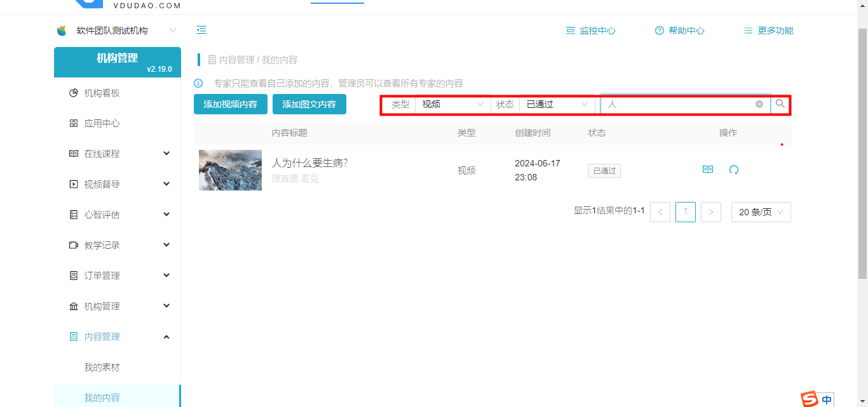Click the 内容管理 file icon in the sidebar
The width and height of the screenshot is (868, 407).
pyautogui.click(x=73, y=337)
